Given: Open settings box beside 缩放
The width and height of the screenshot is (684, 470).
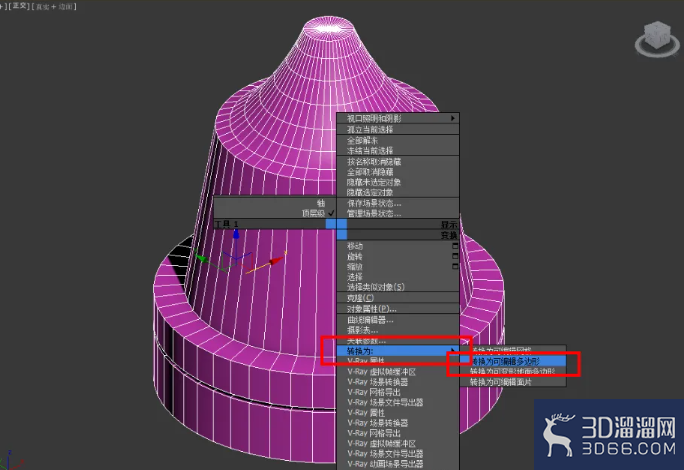Looking at the screenshot, I should coord(455,266).
